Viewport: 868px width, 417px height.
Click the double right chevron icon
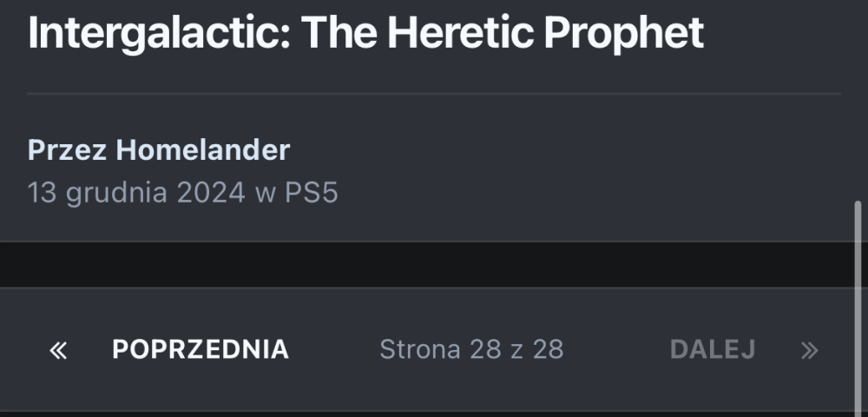[809, 350]
